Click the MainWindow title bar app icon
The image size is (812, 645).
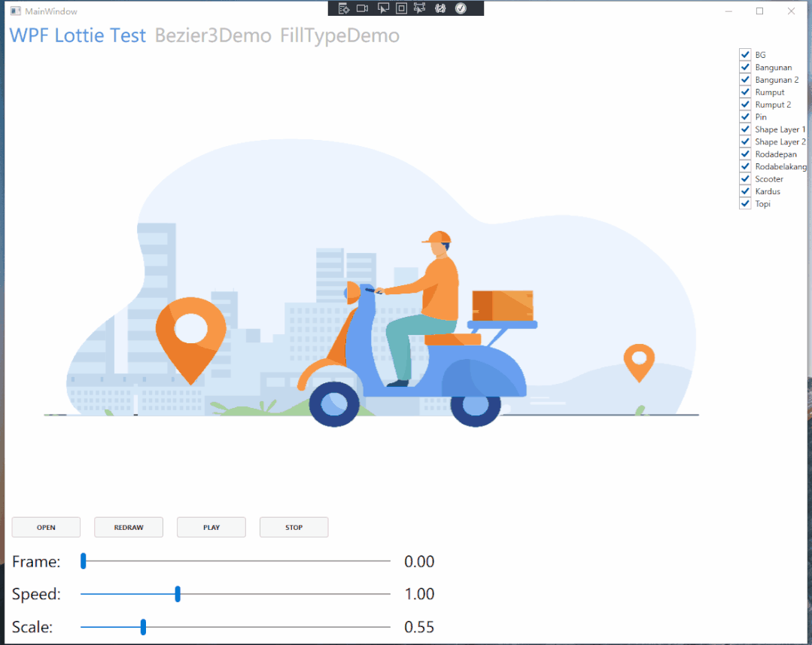[x=16, y=11]
